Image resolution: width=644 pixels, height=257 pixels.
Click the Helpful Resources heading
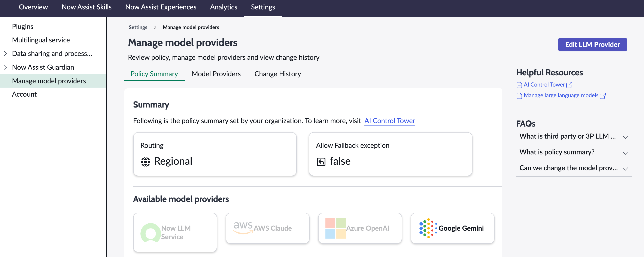click(x=549, y=73)
